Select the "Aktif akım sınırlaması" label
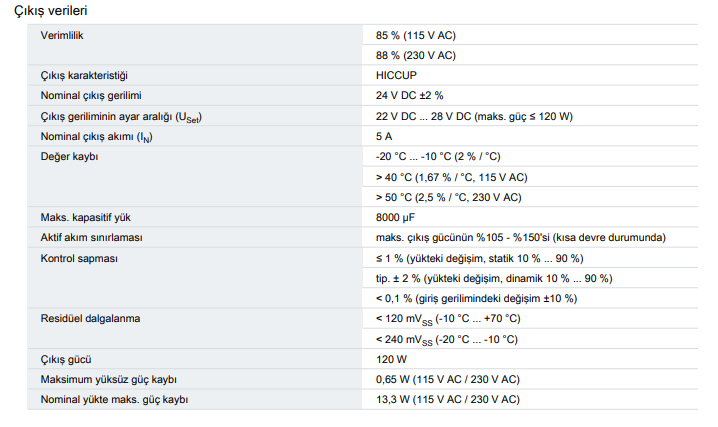The width and height of the screenshot is (718, 427). click(91, 238)
